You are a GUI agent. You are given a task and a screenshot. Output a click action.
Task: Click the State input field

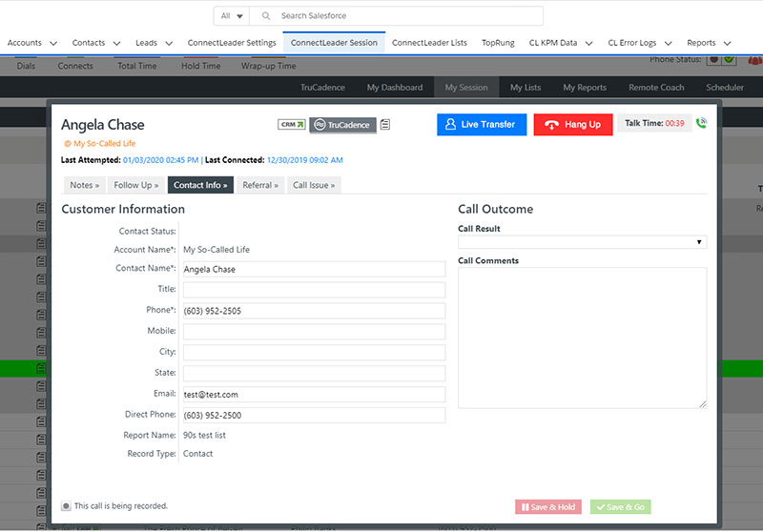pos(314,374)
